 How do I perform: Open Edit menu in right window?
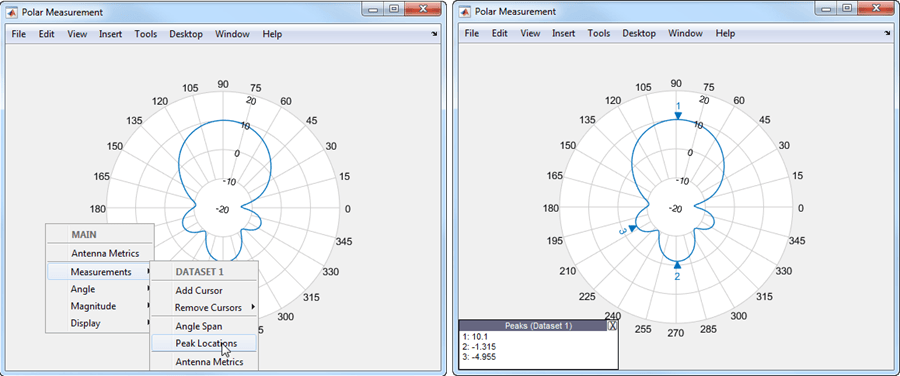click(x=499, y=33)
